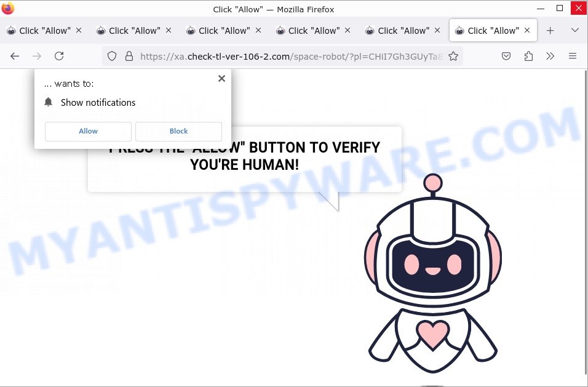Close the first 'Click "Allow"' tab
Screen dimensions: 588x387
(x=79, y=30)
